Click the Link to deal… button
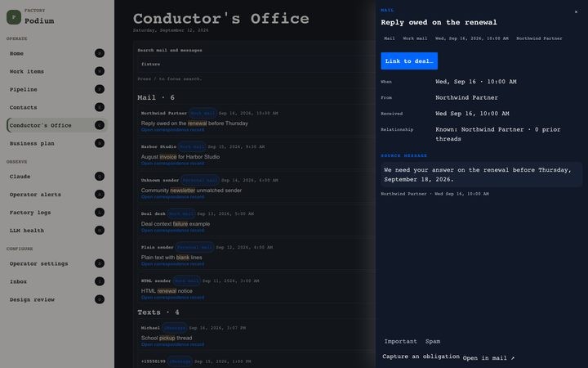The width and height of the screenshot is (588, 368). click(409, 61)
